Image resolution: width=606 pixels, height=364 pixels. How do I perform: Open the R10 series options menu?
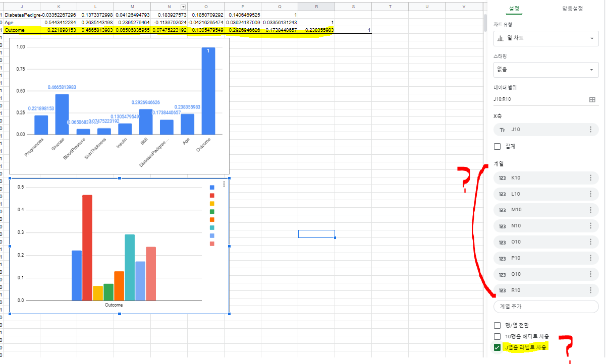(590, 290)
